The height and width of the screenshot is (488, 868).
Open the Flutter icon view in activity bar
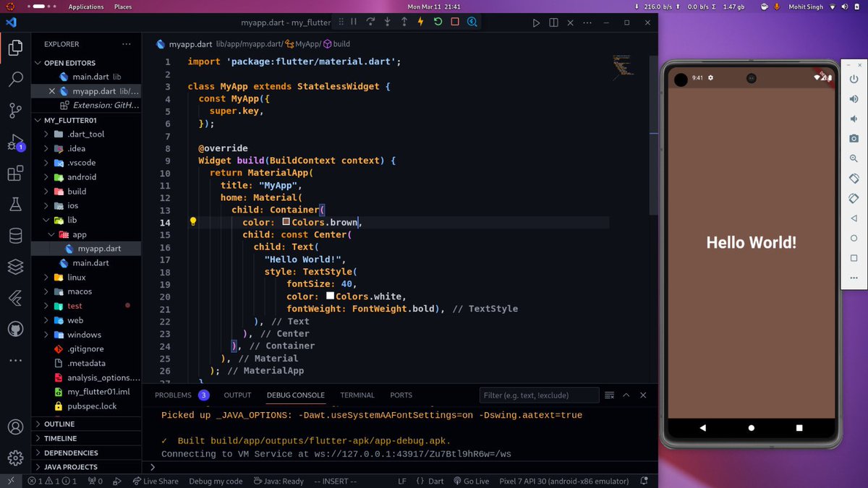[15, 298]
